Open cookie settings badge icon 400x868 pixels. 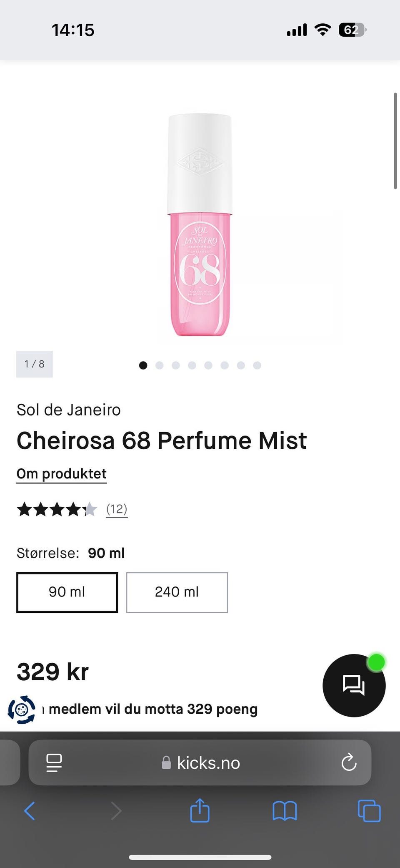click(x=22, y=709)
